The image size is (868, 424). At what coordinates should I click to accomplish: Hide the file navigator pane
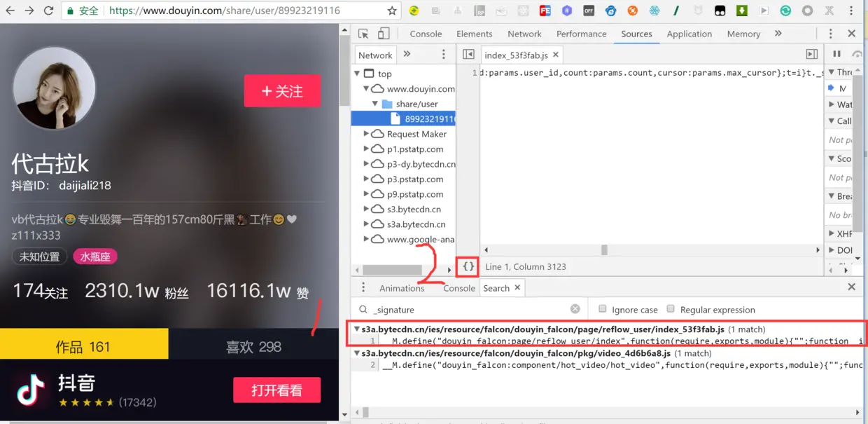pos(468,55)
